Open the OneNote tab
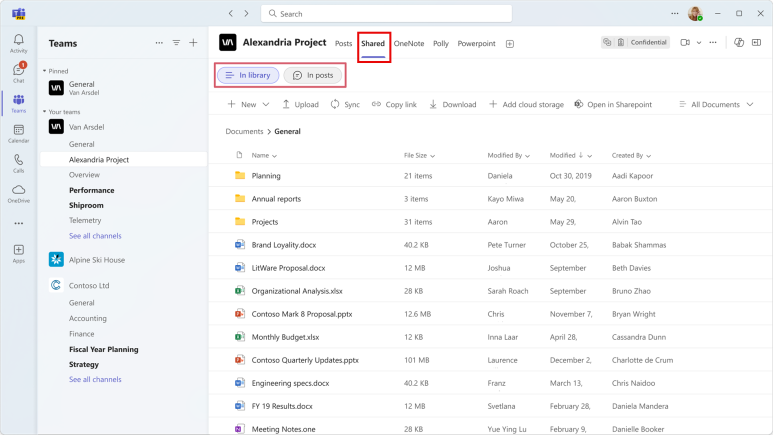773x435 pixels. [x=408, y=44]
